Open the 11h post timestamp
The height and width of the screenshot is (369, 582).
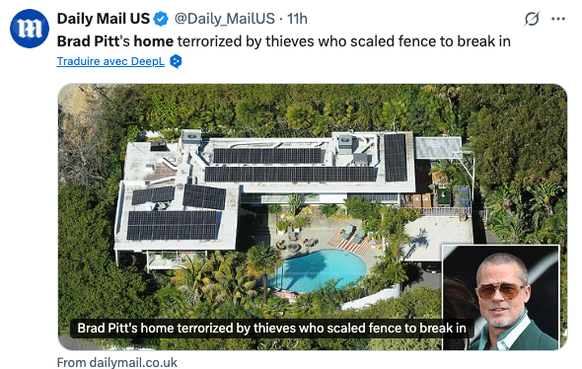coord(297,19)
